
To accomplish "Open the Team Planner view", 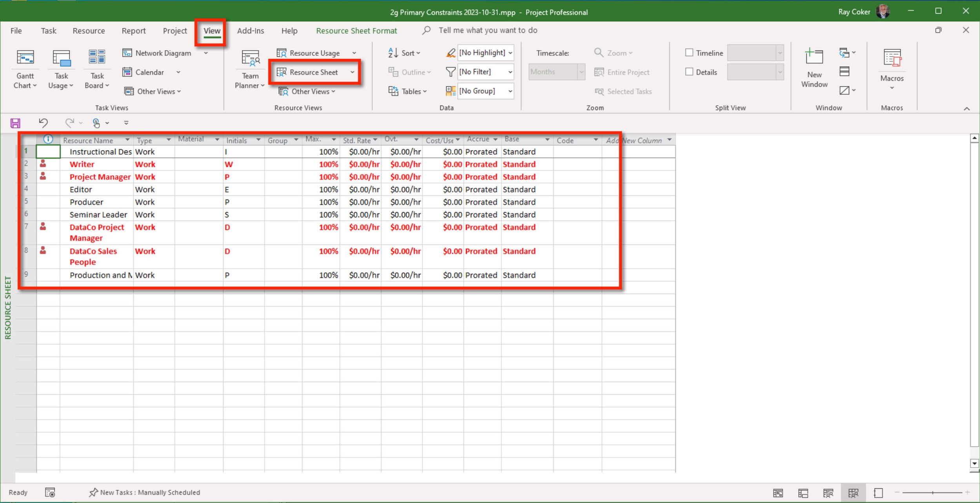I will [x=250, y=70].
